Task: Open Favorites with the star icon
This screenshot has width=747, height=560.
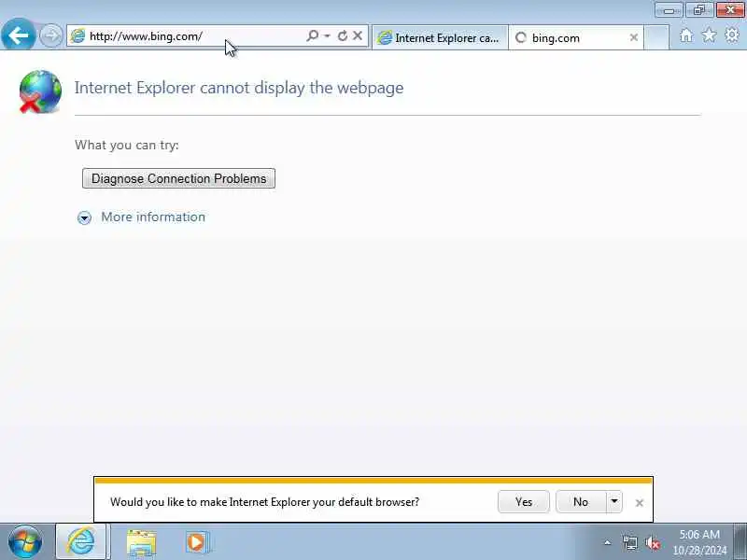Action: (709, 35)
